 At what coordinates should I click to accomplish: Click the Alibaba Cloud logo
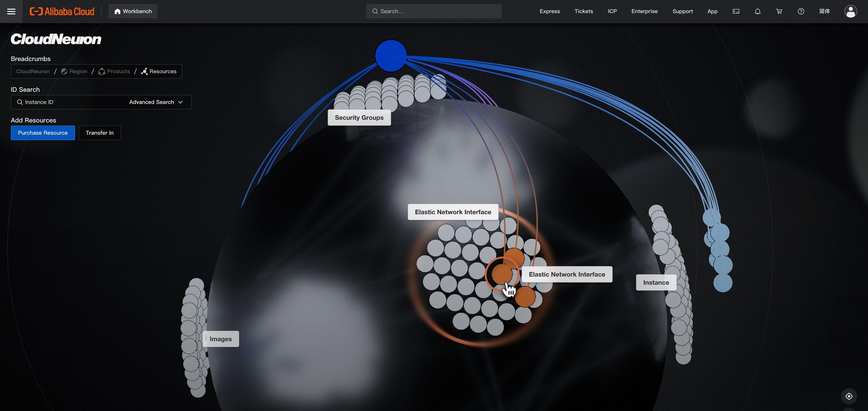coord(62,11)
